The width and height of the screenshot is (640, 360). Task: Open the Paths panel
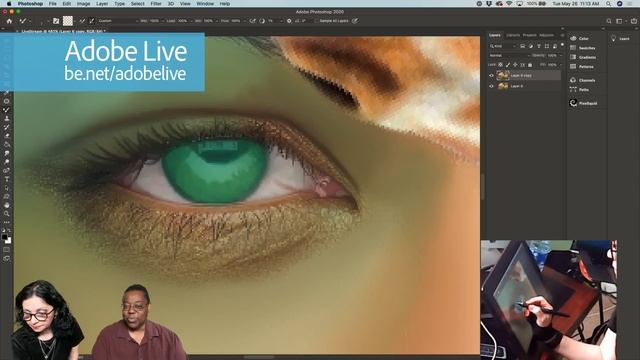(580, 89)
